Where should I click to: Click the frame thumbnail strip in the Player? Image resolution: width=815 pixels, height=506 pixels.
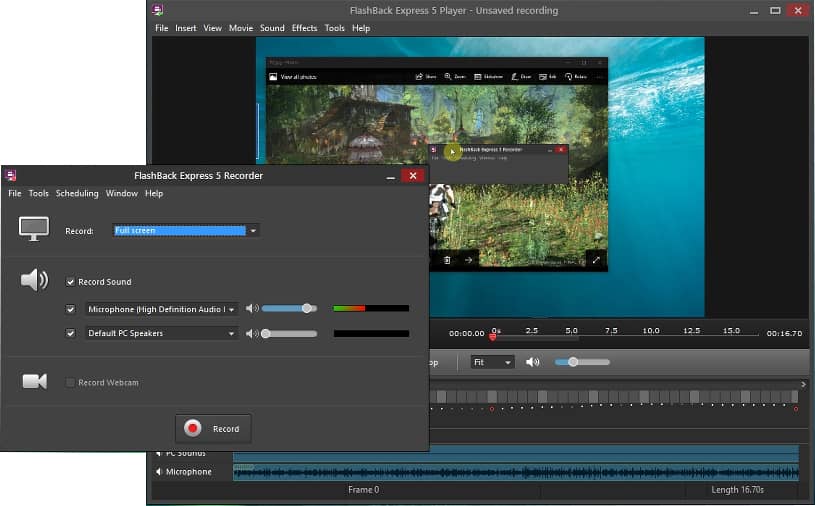coord(614,397)
